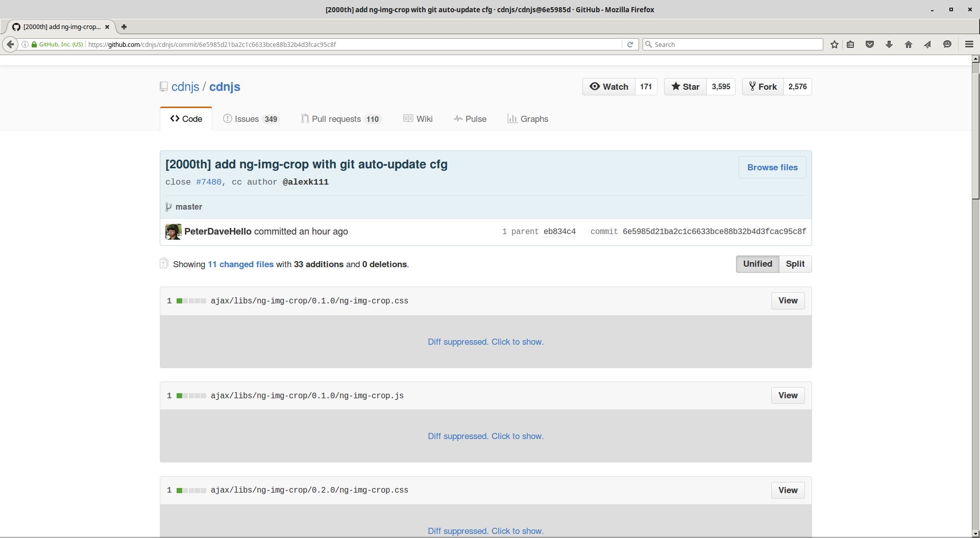Open watchers count 171
Screen dimensions: 980x538
pyautogui.click(x=646, y=87)
